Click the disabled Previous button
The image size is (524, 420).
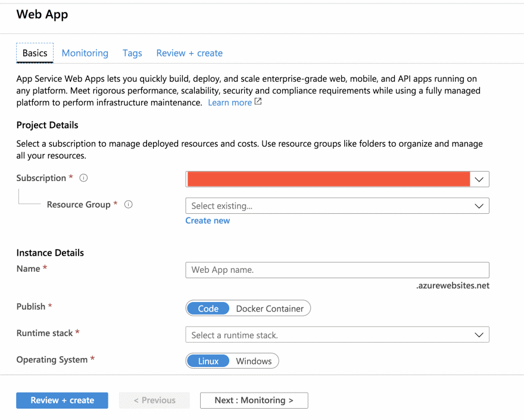click(x=154, y=400)
